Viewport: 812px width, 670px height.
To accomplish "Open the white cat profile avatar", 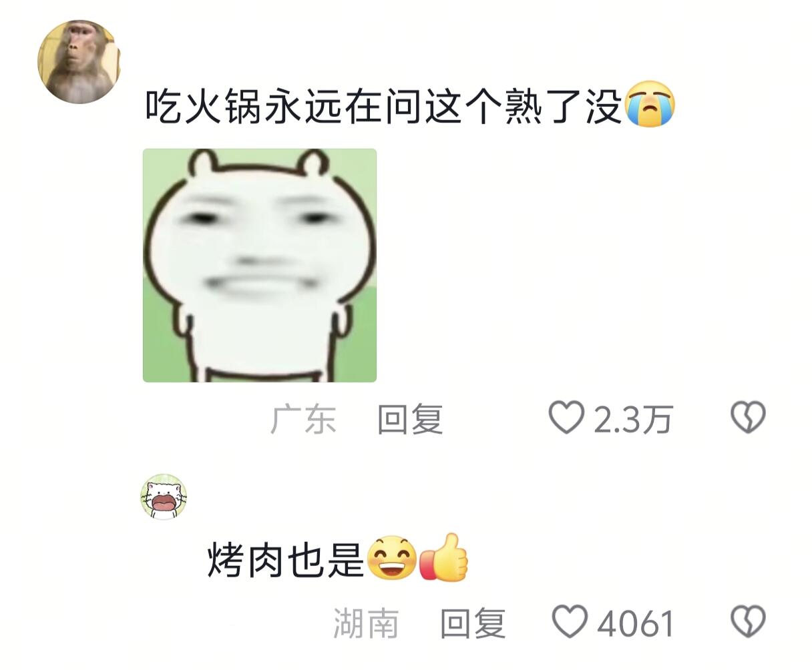I will pyautogui.click(x=163, y=497).
